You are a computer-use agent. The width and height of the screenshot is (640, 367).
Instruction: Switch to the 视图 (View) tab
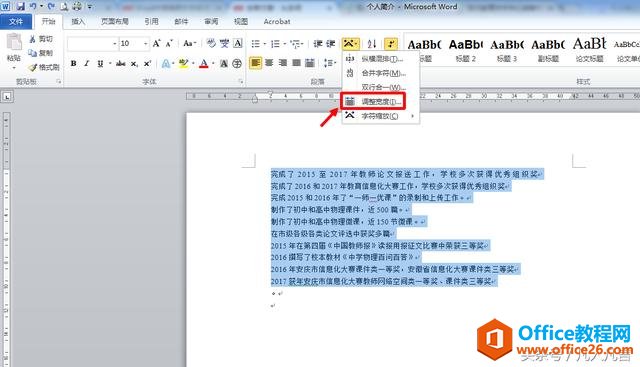241,22
